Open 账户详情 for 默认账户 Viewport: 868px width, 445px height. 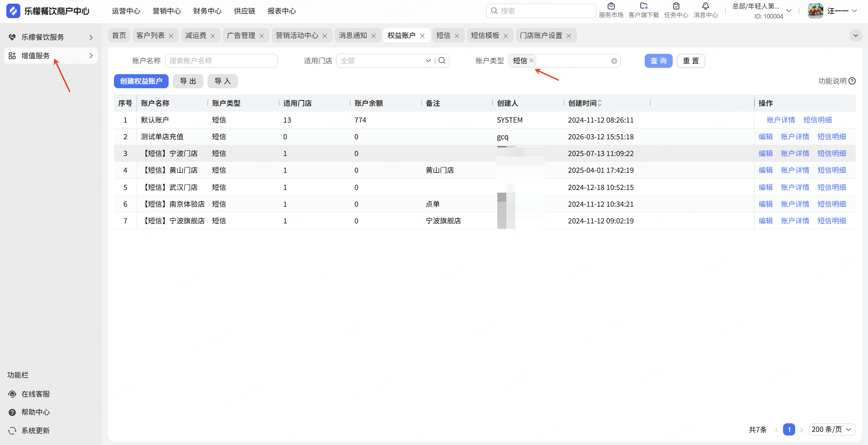(781, 120)
